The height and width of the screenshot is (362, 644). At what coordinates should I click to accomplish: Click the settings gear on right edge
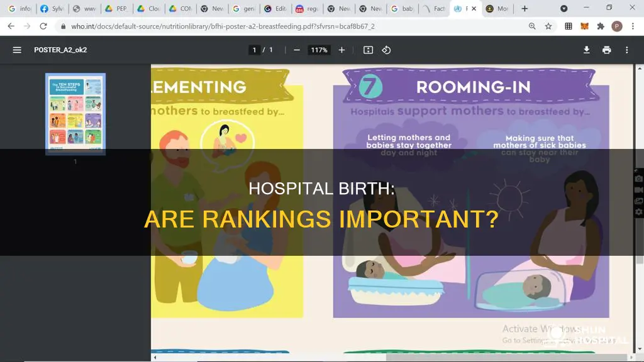(639, 212)
